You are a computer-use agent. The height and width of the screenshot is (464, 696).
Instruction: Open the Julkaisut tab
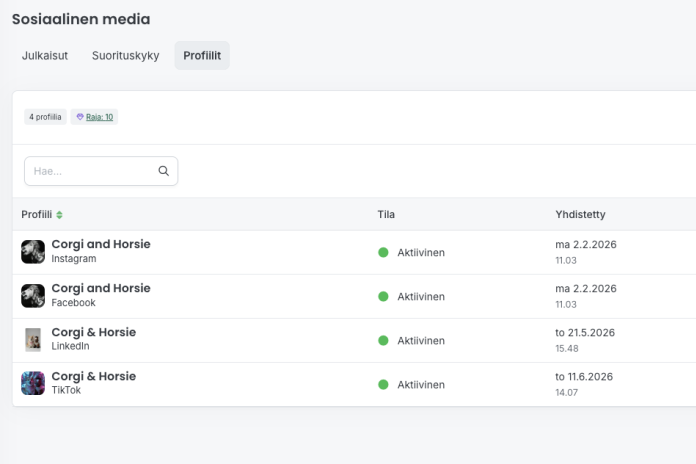coord(45,56)
